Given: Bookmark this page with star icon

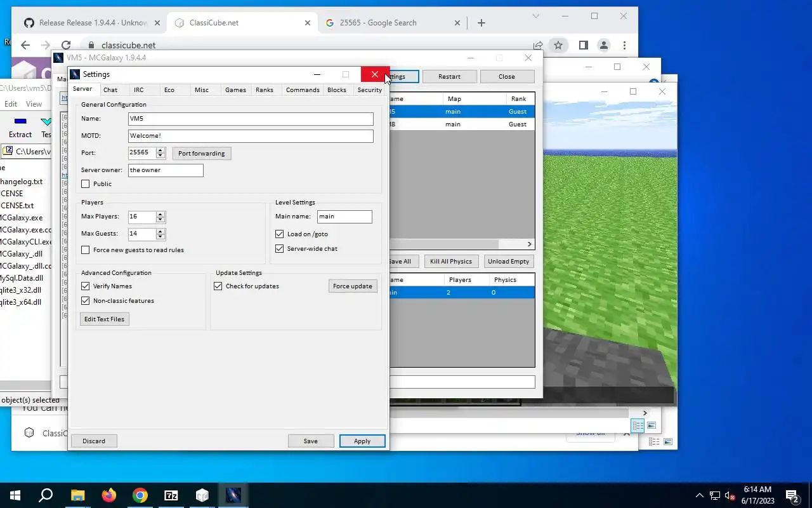Looking at the screenshot, I should (558, 45).
